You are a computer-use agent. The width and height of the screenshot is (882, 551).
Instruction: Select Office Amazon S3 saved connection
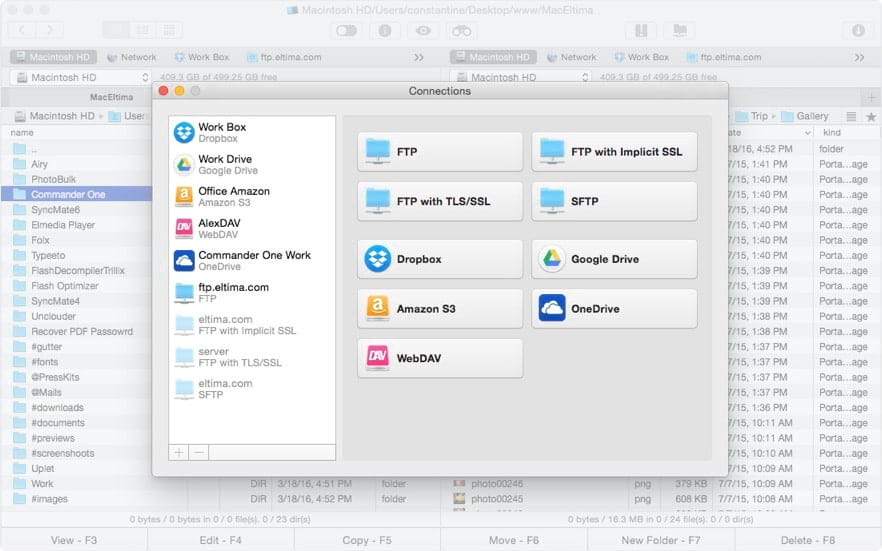pos(252,197)
